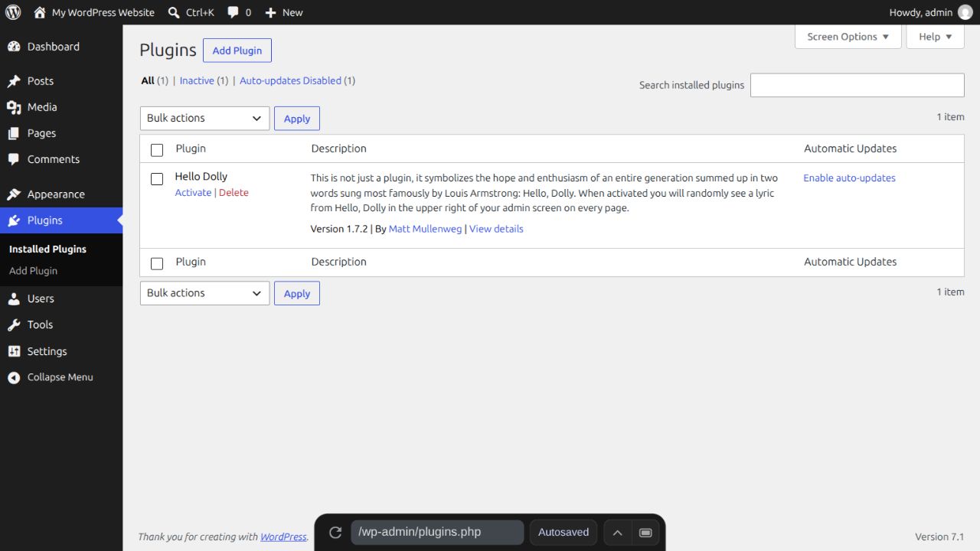This screenshot has height=551, width=980.
Task: Filter by All plugins
Action: tap(148, 80)
